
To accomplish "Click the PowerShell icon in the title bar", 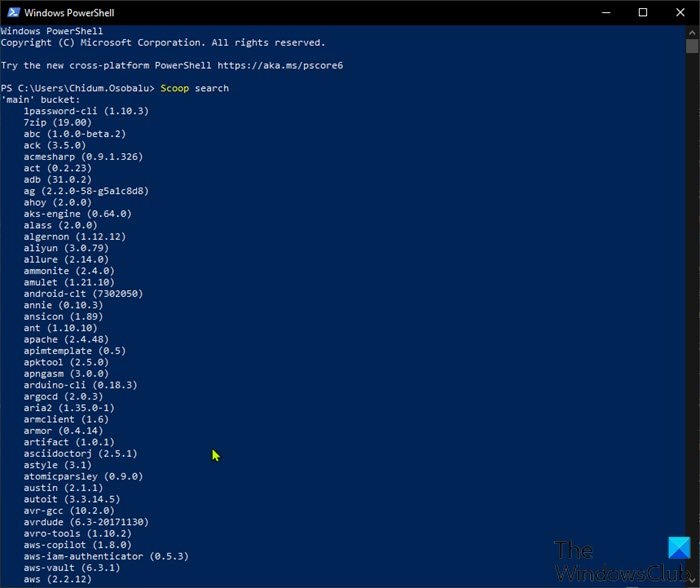I will coord(13,13).
